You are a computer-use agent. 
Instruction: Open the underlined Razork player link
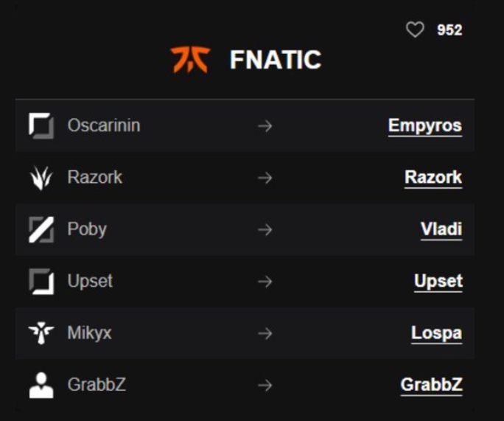pyautogui.click(x=433, y=178)
